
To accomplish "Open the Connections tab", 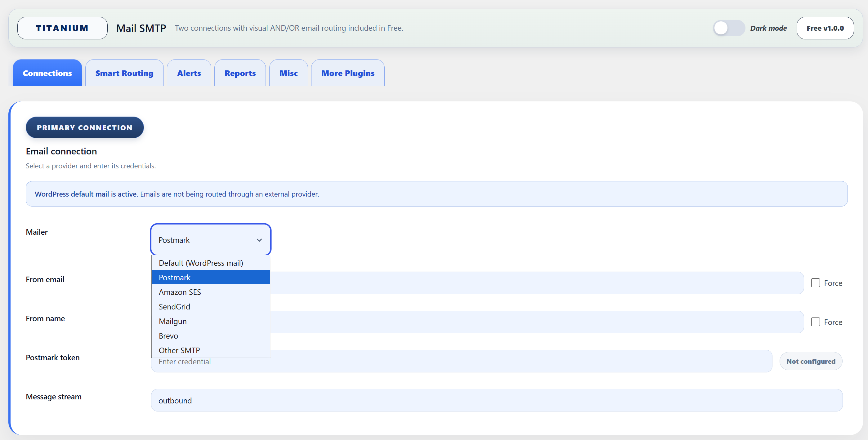I will [47, 73].
